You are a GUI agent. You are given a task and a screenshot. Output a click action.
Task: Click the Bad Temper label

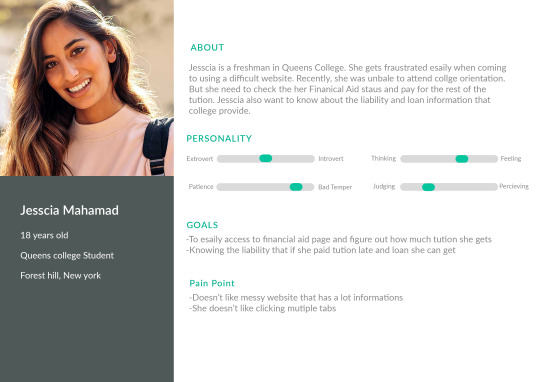(335, 187)
